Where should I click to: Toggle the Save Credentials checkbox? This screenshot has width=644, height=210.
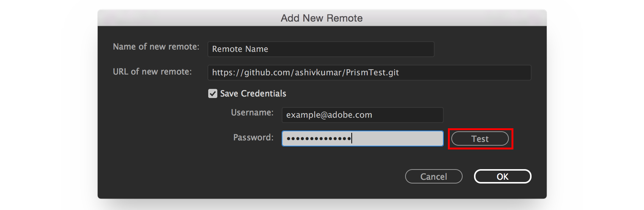pyautogui.click(x=213, y=93)
